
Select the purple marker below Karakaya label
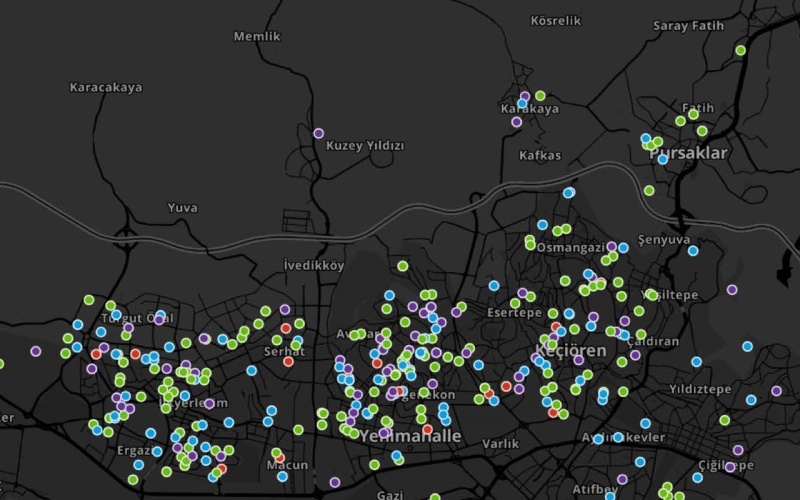tap(516, 122)
